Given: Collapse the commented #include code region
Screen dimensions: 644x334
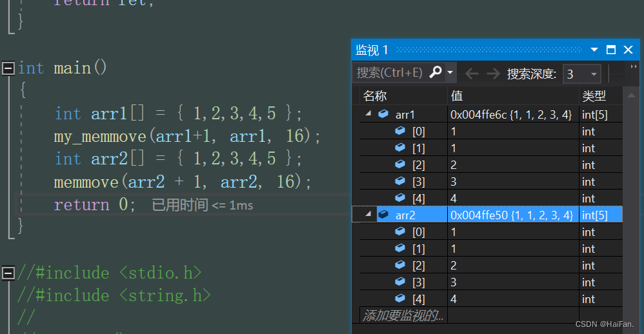Looking at the screenshot, I should 8,273.
